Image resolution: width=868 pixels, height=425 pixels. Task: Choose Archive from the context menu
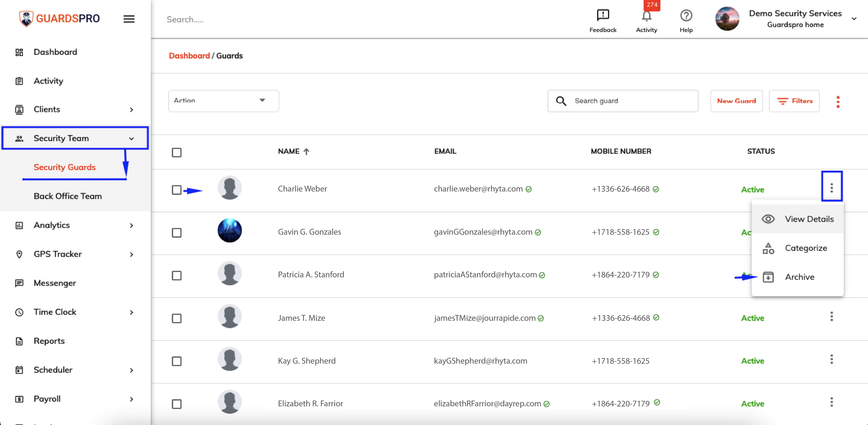[798, 277]
